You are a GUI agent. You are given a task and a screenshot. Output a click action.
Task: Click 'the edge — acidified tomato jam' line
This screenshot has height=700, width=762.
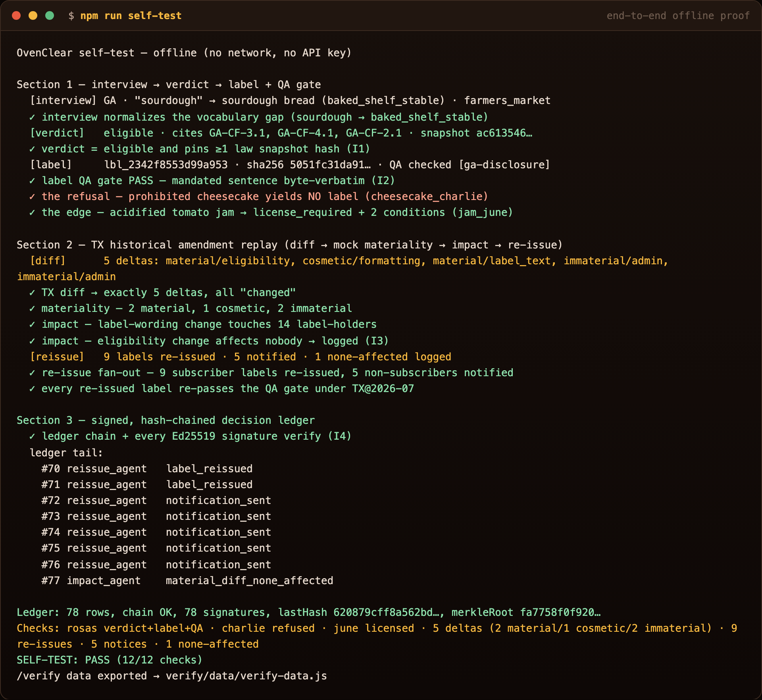[271, 212]
